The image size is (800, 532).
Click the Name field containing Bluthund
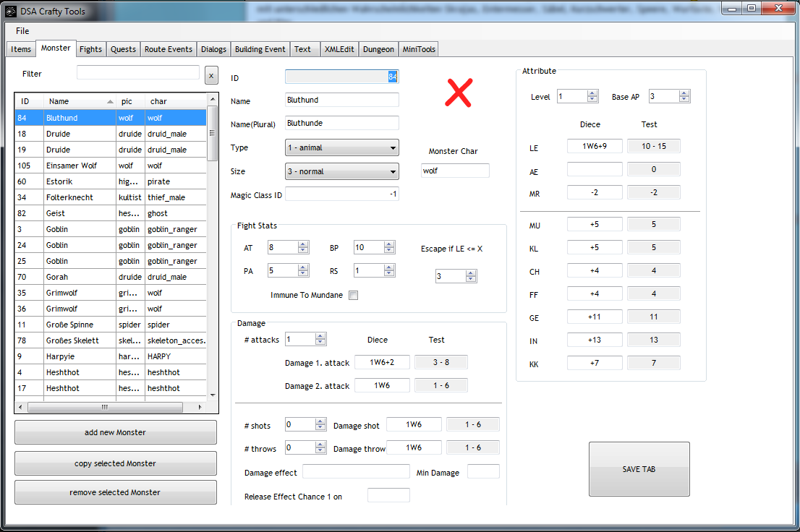(x=342, y=100)
